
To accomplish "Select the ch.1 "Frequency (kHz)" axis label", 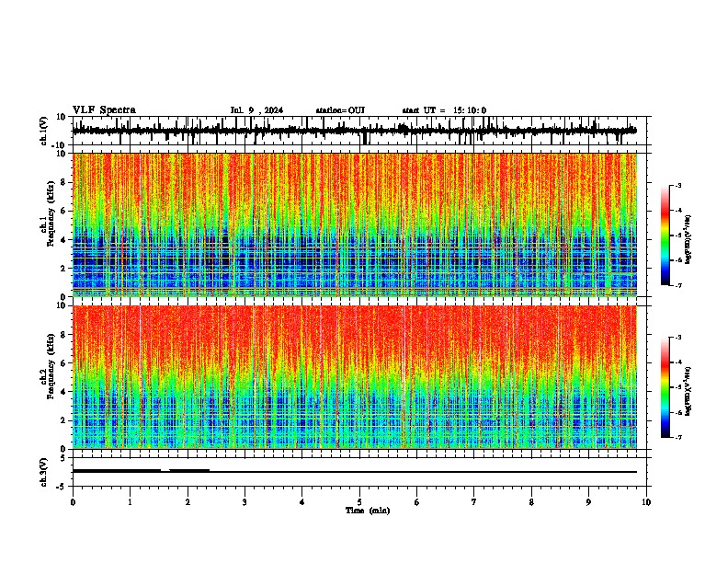I will (51, 213).
